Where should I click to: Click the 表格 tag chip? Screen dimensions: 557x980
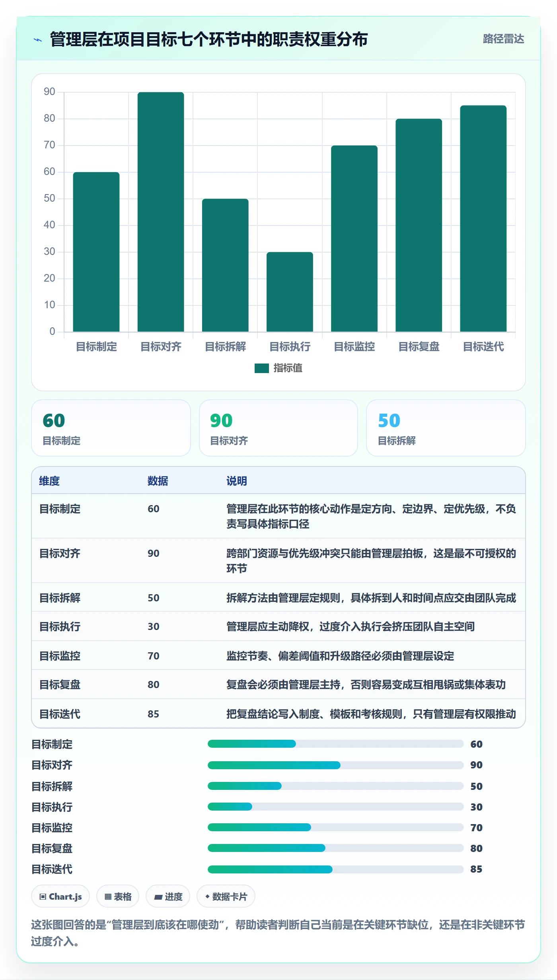coord(118,896)
